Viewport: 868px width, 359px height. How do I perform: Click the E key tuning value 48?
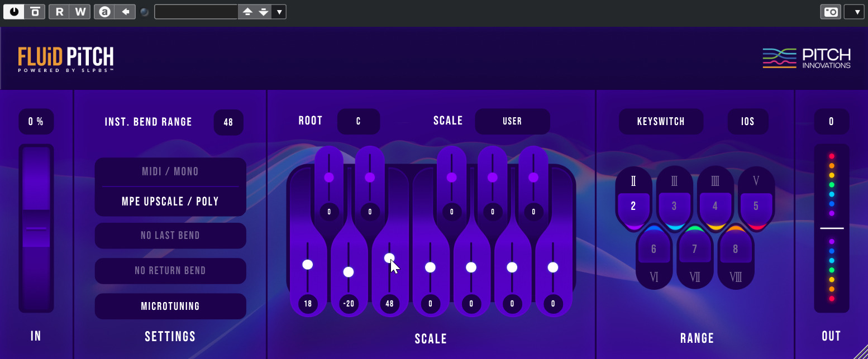click(x=389, y=304)
